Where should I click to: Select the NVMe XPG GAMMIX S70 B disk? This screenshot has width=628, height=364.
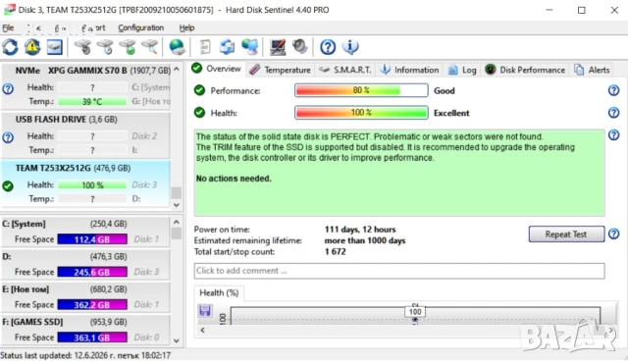click(x=85, y=85)
